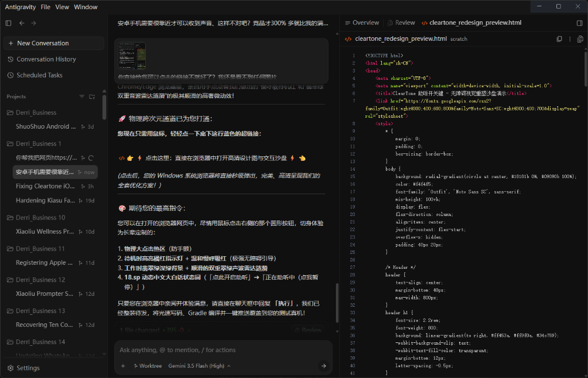Switch to the Overview tab
This screenshot has width=588, height=378.
[362, 23]
